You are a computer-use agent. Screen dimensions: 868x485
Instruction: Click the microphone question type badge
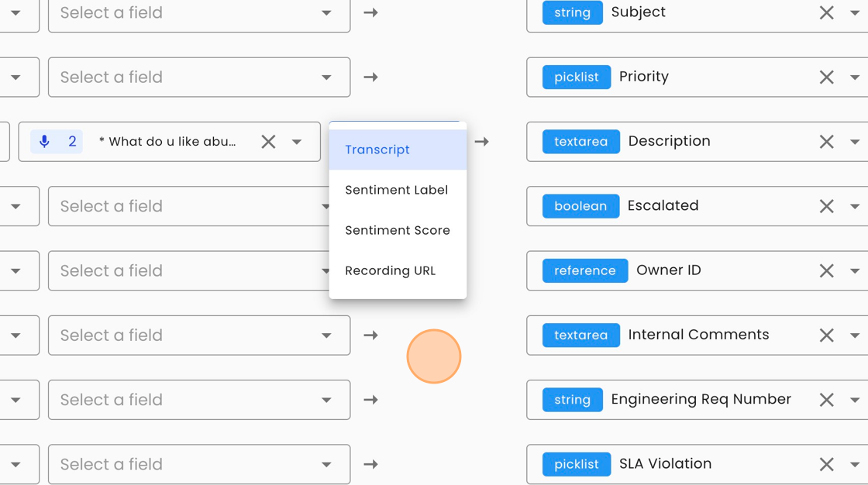pos(57,142)
